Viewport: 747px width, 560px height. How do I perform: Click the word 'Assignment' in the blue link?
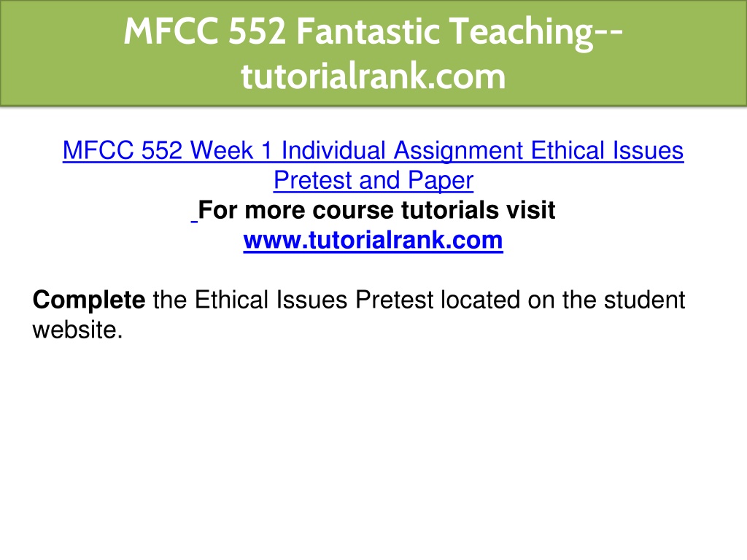[x=458, y=152]
